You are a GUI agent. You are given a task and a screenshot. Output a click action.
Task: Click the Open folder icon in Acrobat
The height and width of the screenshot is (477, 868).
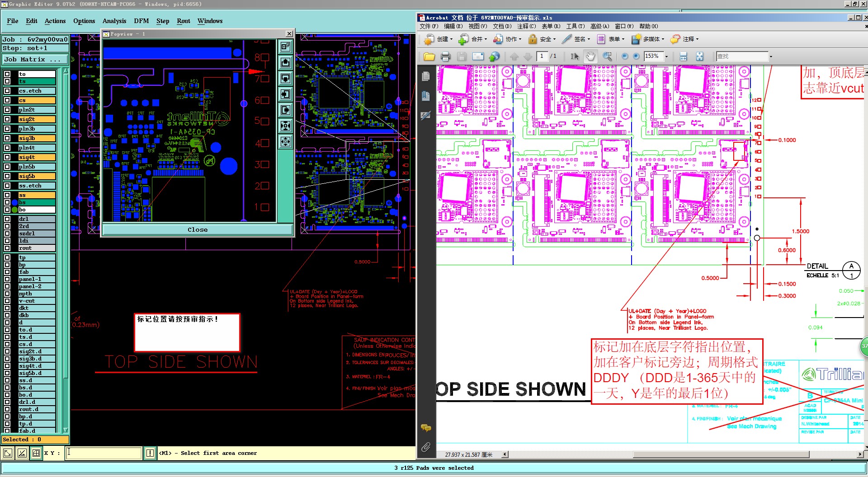(429, 56)
